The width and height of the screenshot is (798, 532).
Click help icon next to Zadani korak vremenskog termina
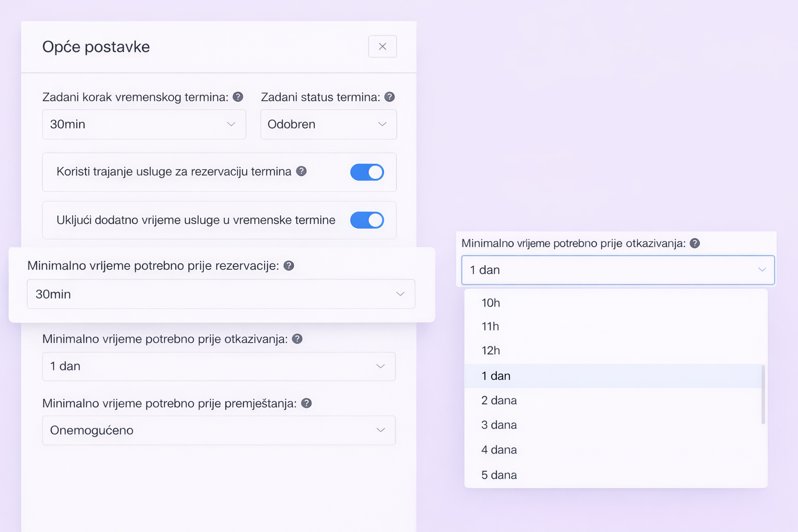tap(238, 97)
